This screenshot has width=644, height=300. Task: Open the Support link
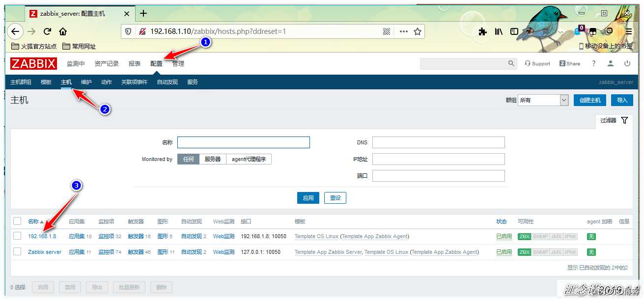click(x=537, y=63)
